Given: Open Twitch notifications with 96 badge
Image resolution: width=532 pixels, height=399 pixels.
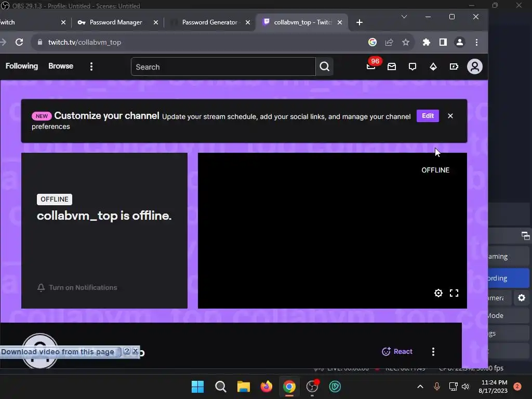Looking at the screenshot, I should pyautogui.click(x=371, y=65).
